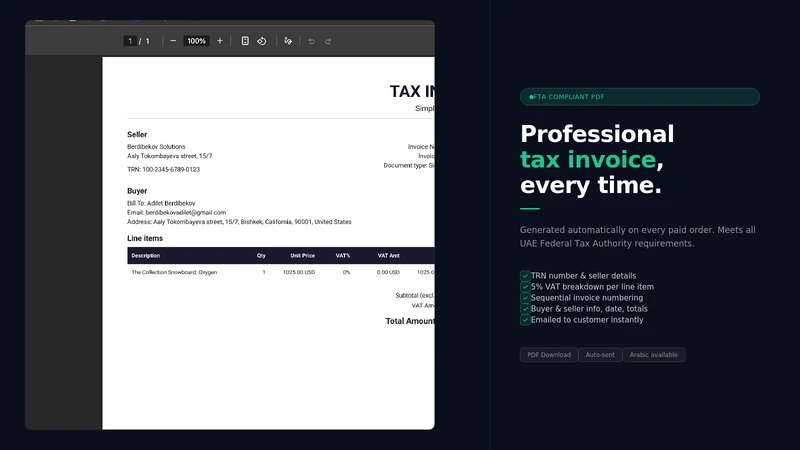Click the Description column header
The width and height of the screenshot is (800, 450).
(x=145, y=256)
